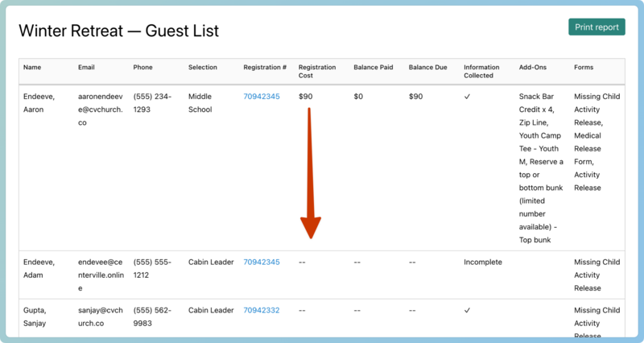Click phone number (555) 555-1212
Screen dimensions: 644x343
pyautogui.click(x=152, y=269)
